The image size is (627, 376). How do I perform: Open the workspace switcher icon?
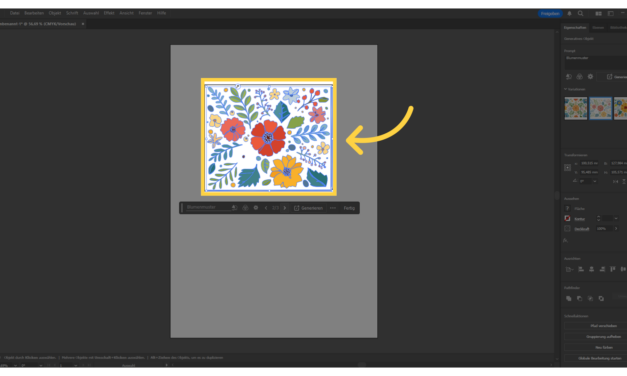pos(611,14)
